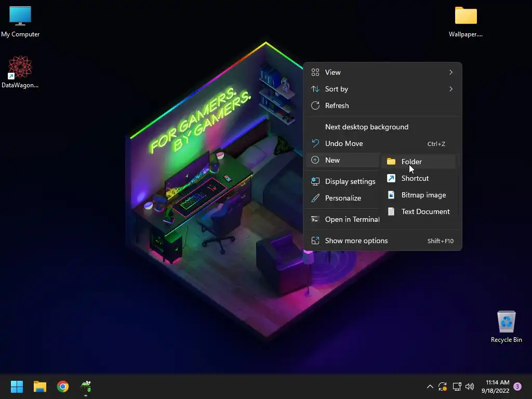Open volume speaker tray icon
This screenshot has width=532, height=399.
click(470, 387)
